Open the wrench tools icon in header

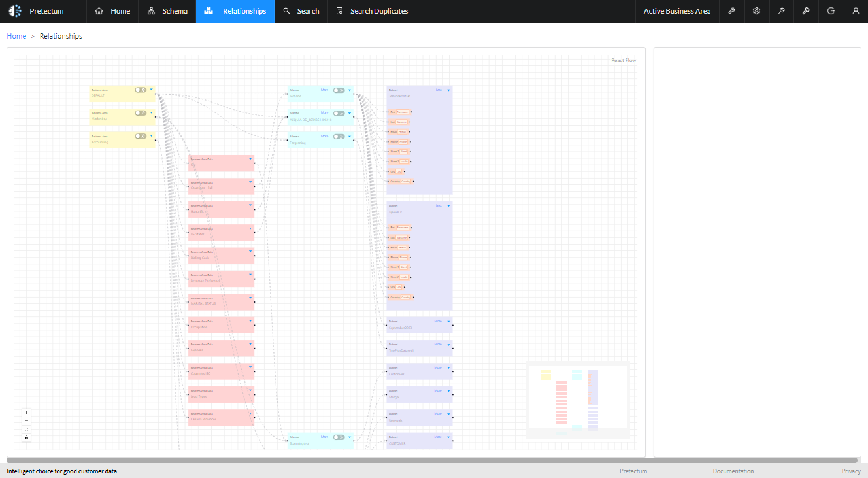point(731,11)
